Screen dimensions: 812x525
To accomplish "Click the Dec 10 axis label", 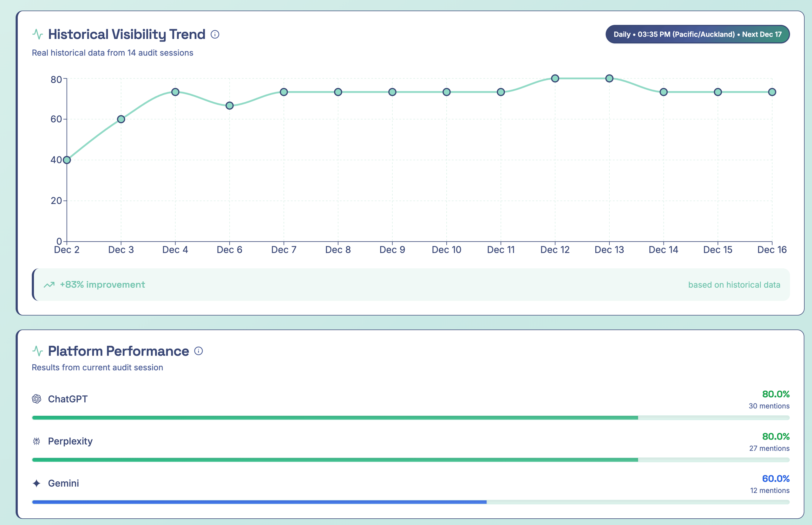I will tap(446, 250).
